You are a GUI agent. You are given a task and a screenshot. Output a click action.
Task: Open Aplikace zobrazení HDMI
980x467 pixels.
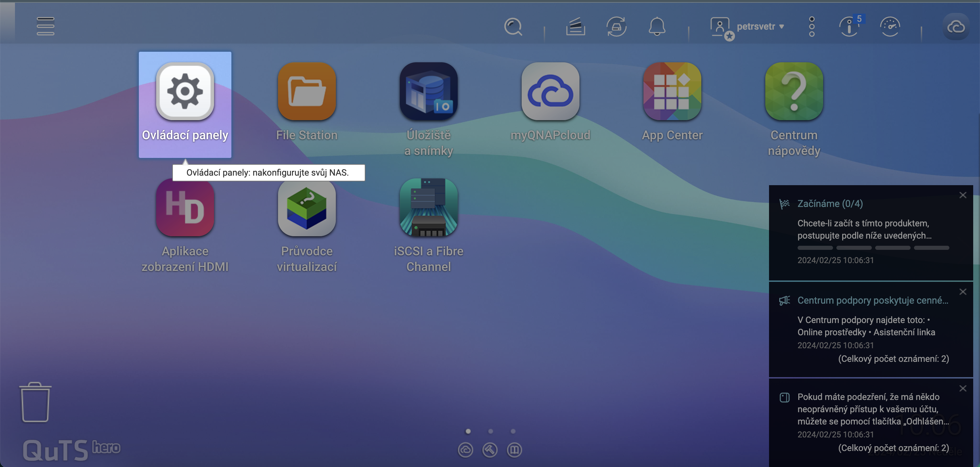[x=185, y=207]
